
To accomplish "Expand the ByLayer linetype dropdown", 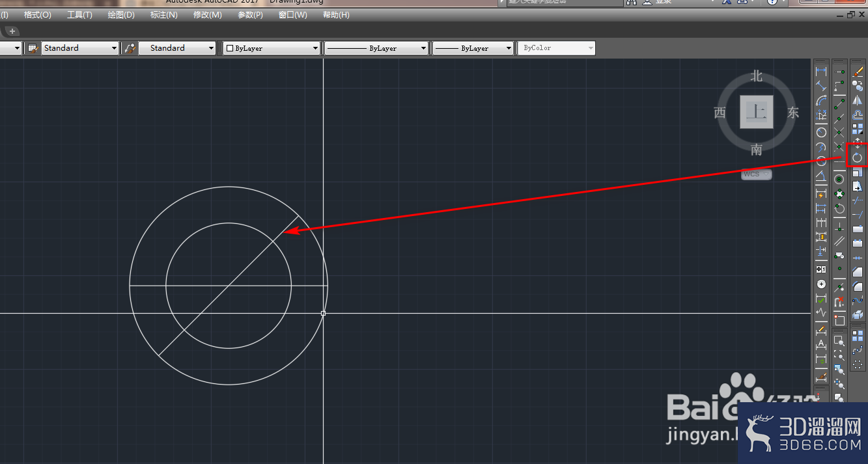I will tap(376, 48).
